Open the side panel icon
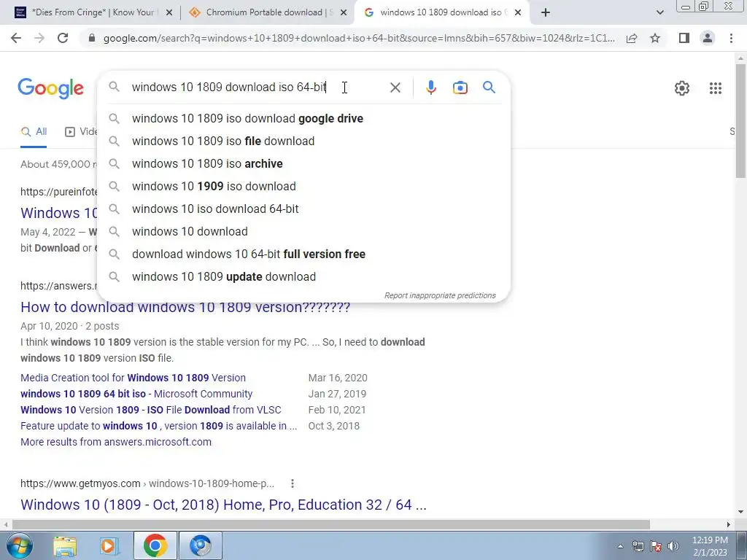Viewport: 747px width, 560px height. coord(684,38)
